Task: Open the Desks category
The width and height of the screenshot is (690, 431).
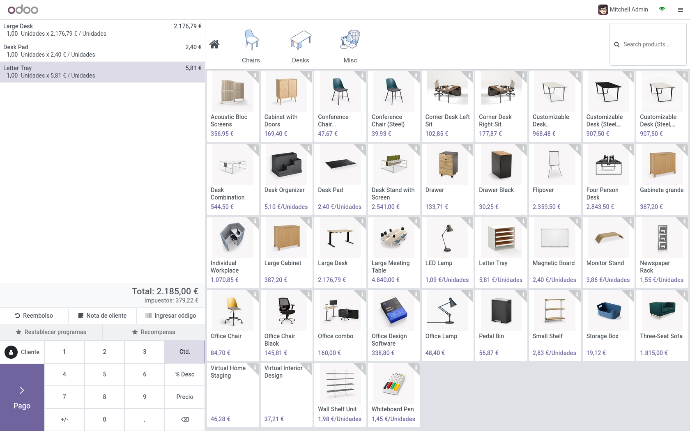Action: click(x=301, y=46)
